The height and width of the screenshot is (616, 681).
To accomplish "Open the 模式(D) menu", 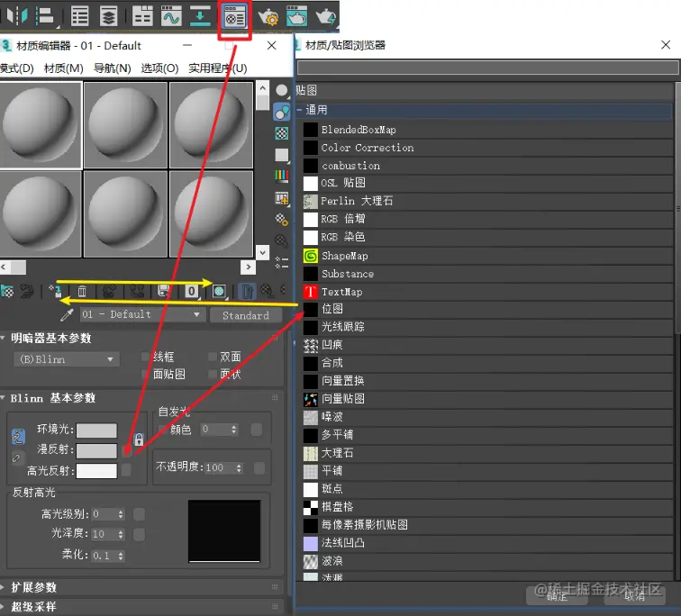I will (16, 68).
